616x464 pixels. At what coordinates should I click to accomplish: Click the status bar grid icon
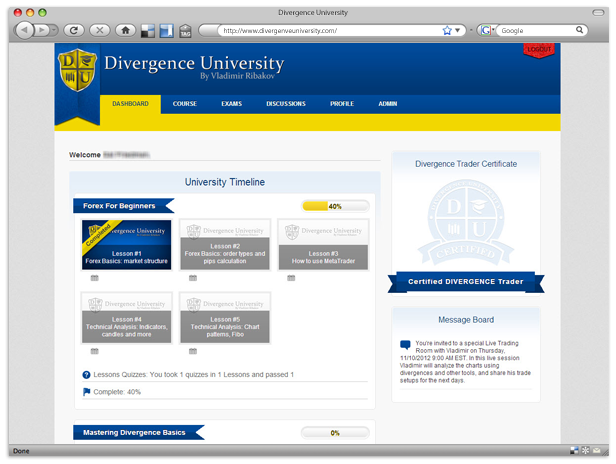pos(574,451)
